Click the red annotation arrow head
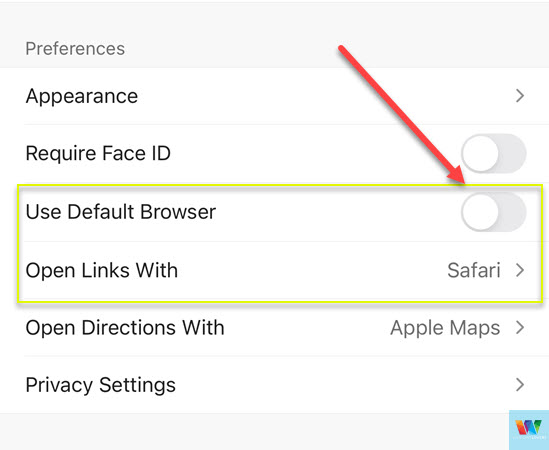This screenshot has height=450, width=549. click(x=456, y=174)
